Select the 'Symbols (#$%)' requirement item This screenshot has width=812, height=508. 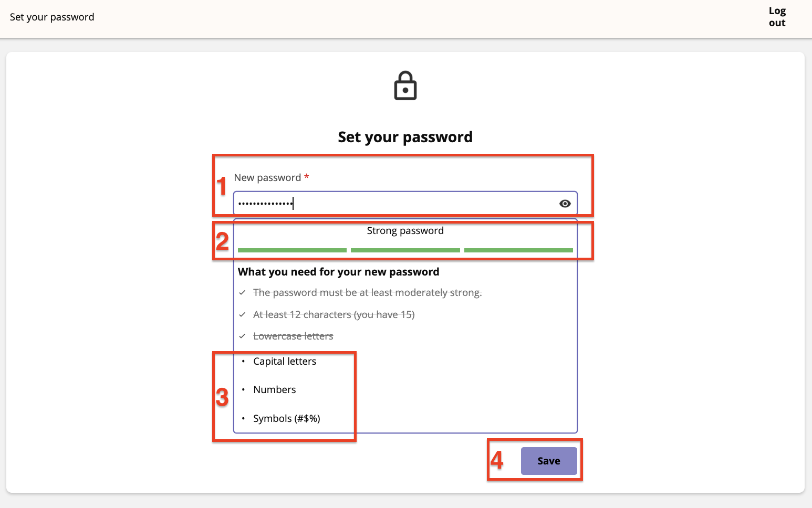pyautogui.click(x=287, y=418)
